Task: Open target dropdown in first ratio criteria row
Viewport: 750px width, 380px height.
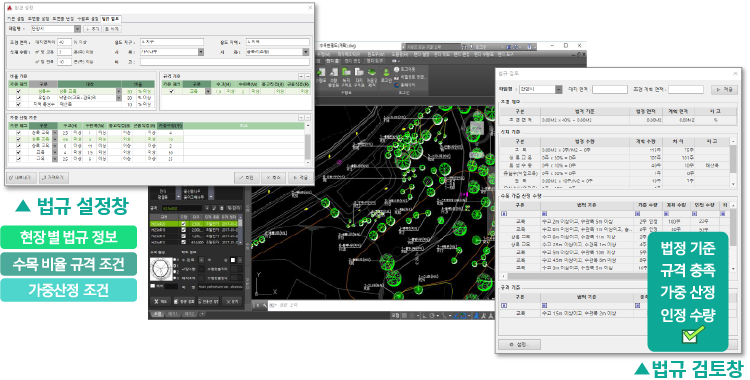Action: pos(119,91)
